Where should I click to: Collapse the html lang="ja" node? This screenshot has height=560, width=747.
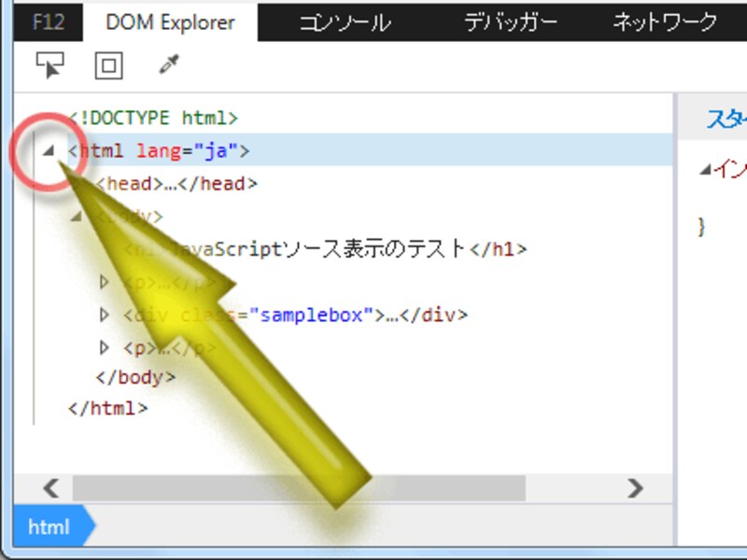tap(49, 151)
